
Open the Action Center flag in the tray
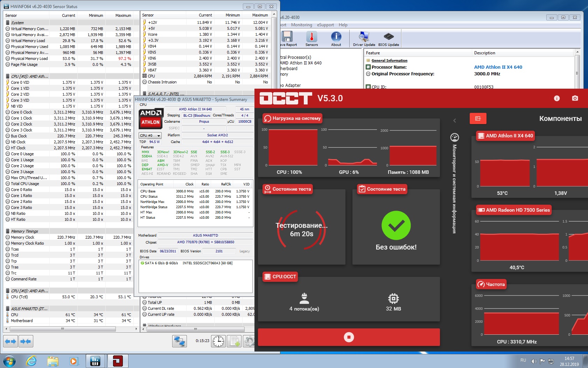pos(542,361)
